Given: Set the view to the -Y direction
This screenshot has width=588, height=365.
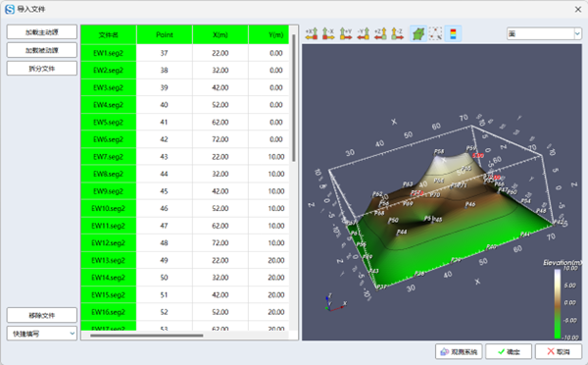Looking at the screenshot, I should pyautogui.click(x=363, y=33).
